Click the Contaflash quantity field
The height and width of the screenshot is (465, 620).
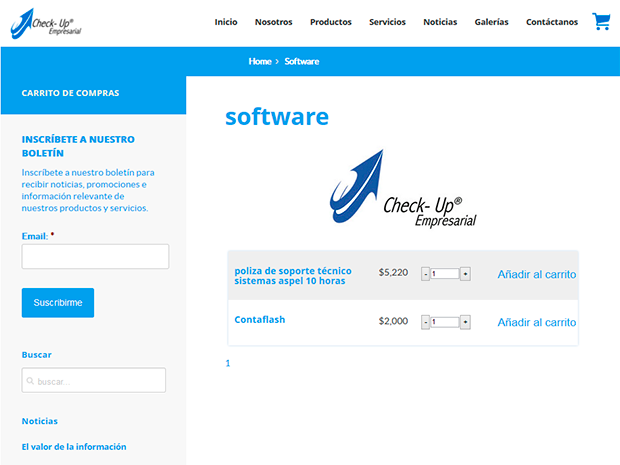[x=445, y=322]
